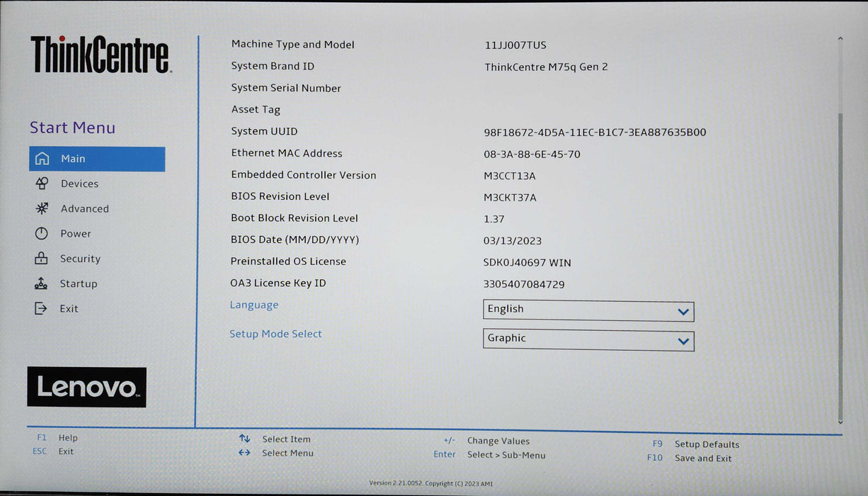Viewport: 868px width, 496px height.
Task: Click the Boot Block Revision Level label
Action: coord(295,218)
